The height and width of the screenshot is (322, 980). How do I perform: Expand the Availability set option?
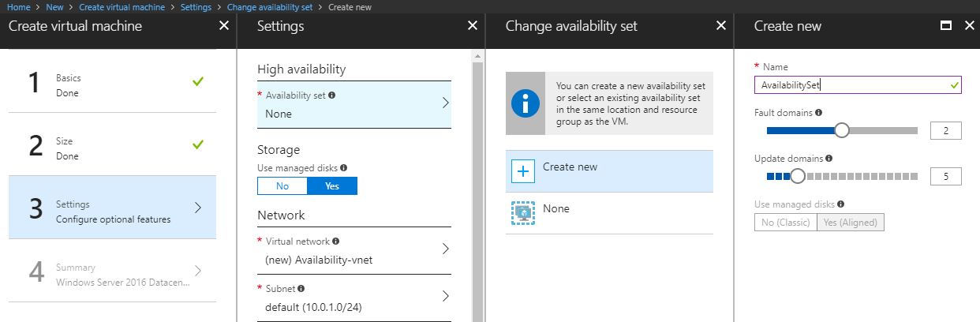[354, 104]
